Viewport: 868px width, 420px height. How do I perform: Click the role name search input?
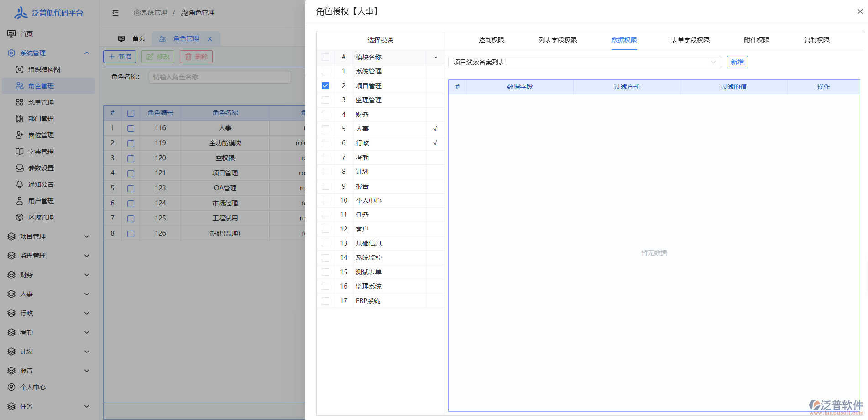tap(220, 77)
